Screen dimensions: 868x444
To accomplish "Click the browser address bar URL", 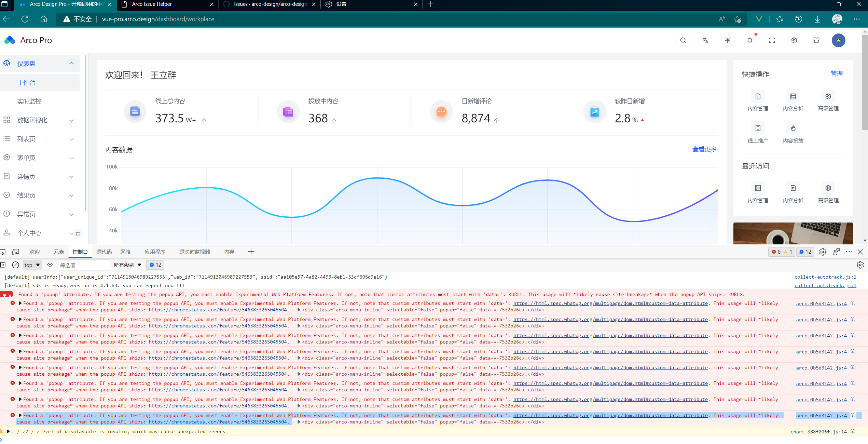I will tap(158, 19).
